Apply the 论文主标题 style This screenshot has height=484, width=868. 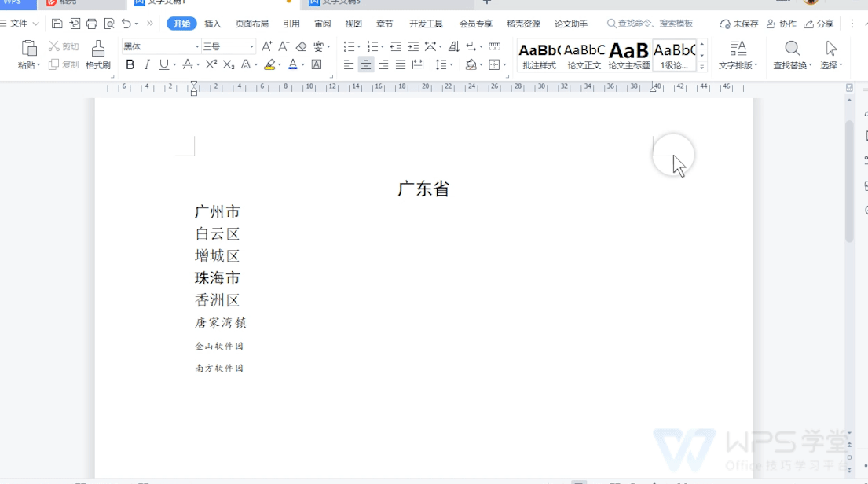tap(628, 55)
